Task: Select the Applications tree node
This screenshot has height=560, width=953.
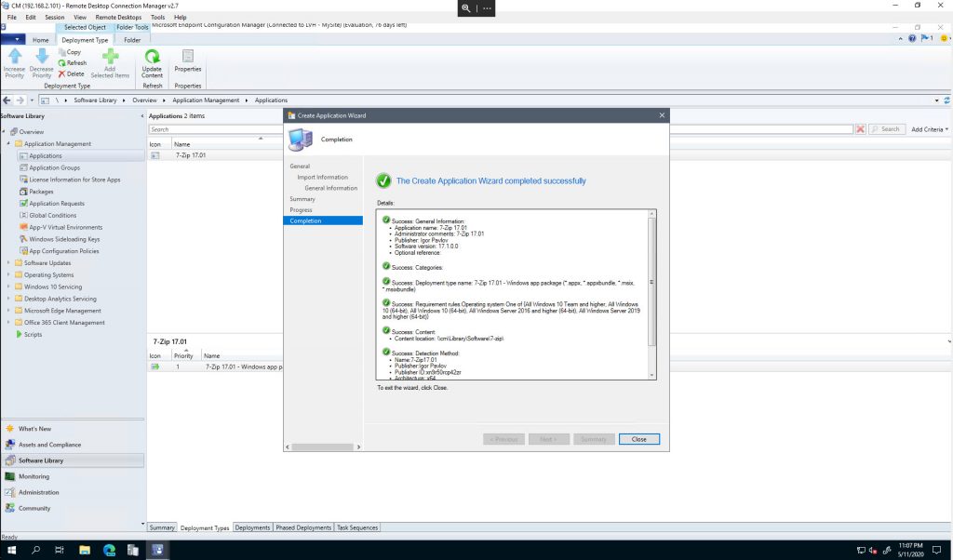Action: (x=45, y=156)
